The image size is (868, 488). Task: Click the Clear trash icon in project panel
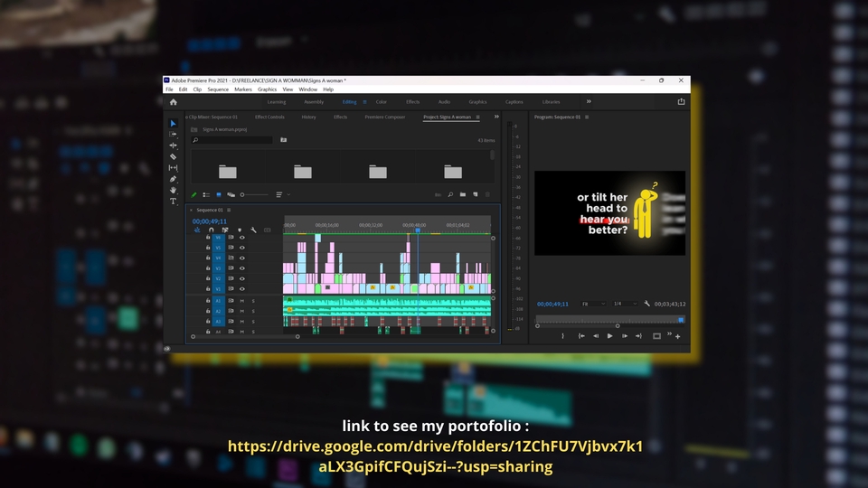[487, 195]
